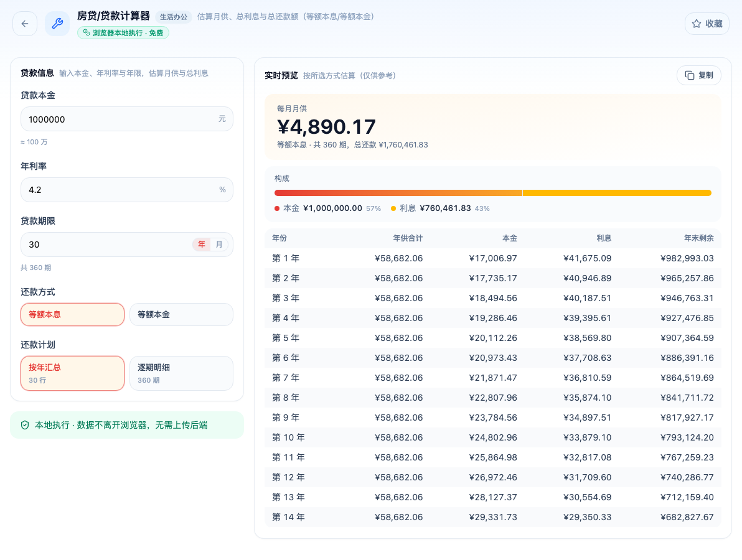Click principal ¥20,973.43 in year 6

(493, 358)
